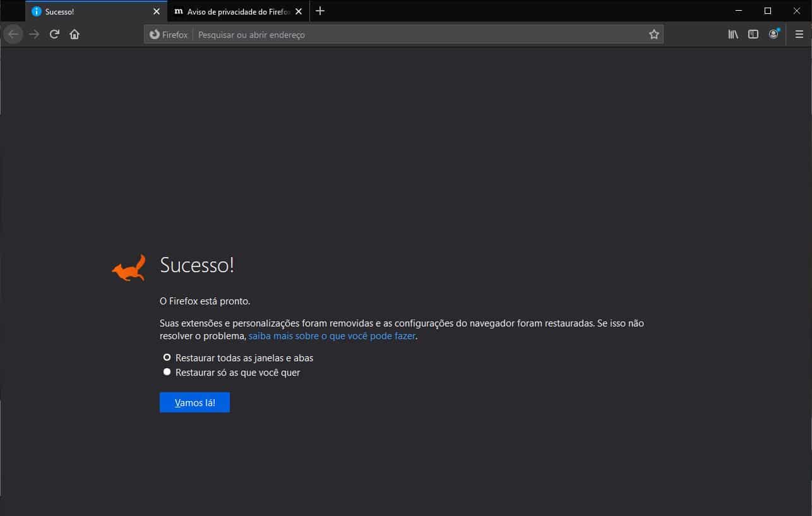Viewport: 812px width, 516px height.
Task: Select Restaurar todas as janelas e abas
Action: point(238,357)
